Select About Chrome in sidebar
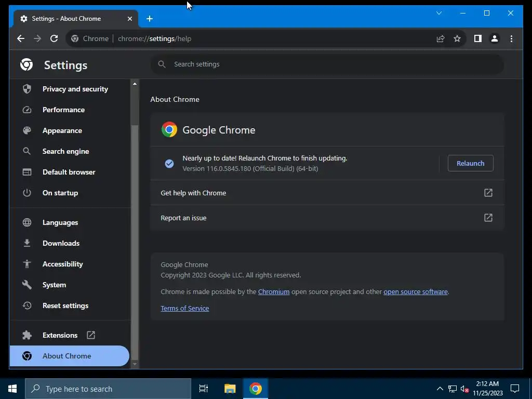This screenshot has width=532, height=399. coord(70,356)
